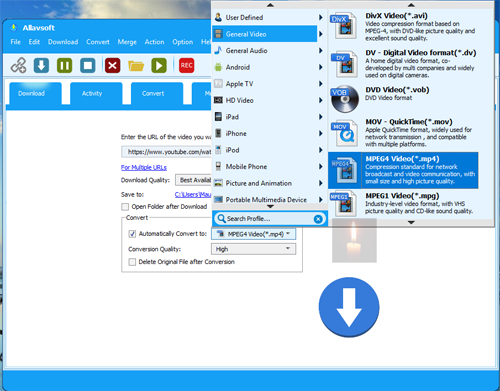Open the Convert menu
This screenshot has width=500, height=391.
[x=98, y=42]
